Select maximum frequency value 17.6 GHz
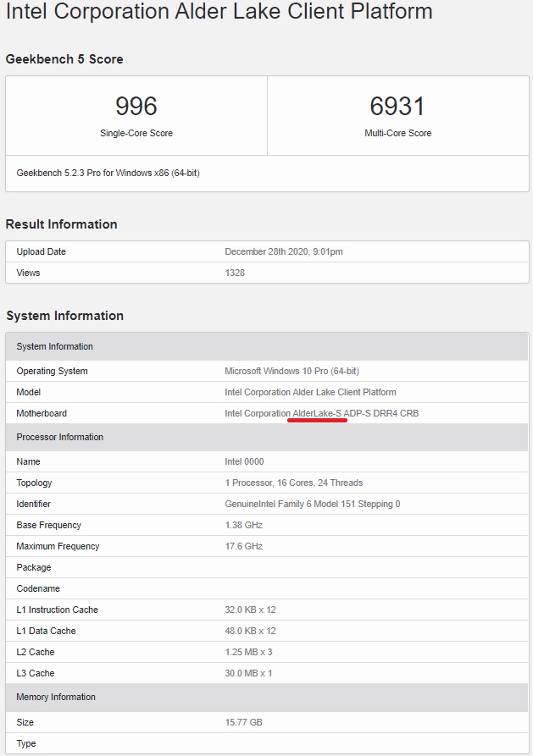This screenshot has width=533, height=756. point(244,547)
